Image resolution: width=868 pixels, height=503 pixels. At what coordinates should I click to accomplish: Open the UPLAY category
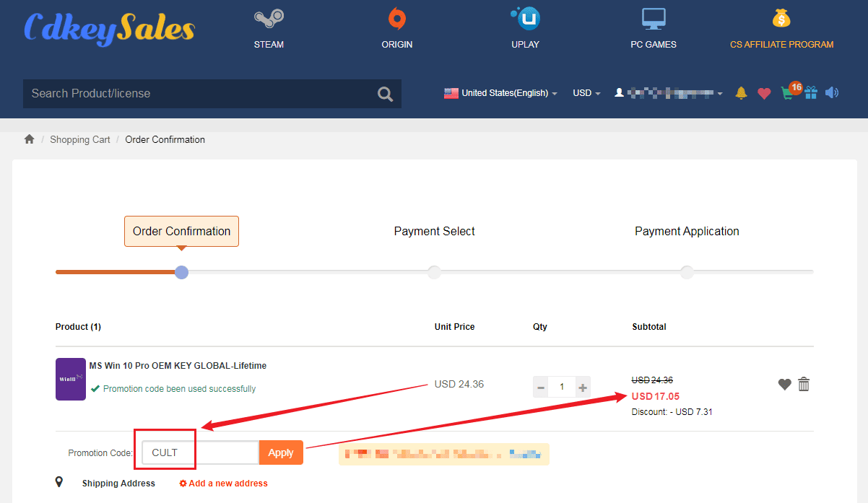coord(525,29)
